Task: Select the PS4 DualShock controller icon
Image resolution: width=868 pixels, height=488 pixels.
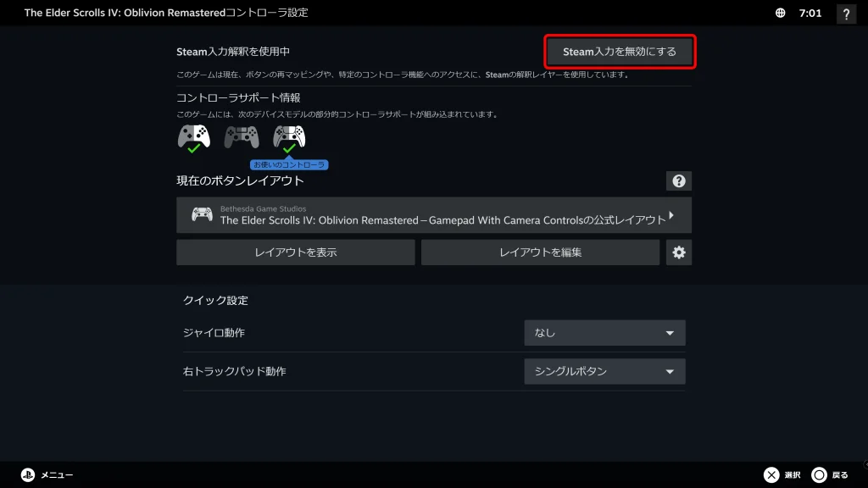Action: 242,137
